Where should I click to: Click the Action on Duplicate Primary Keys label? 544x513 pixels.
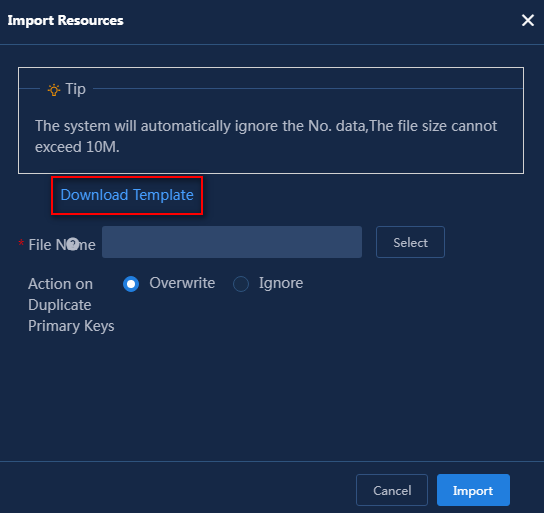click(71, 305)
